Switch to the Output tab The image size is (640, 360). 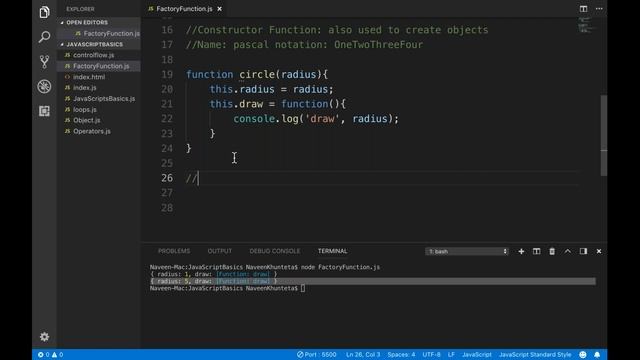pyautogui.click(x=220, y=251)
